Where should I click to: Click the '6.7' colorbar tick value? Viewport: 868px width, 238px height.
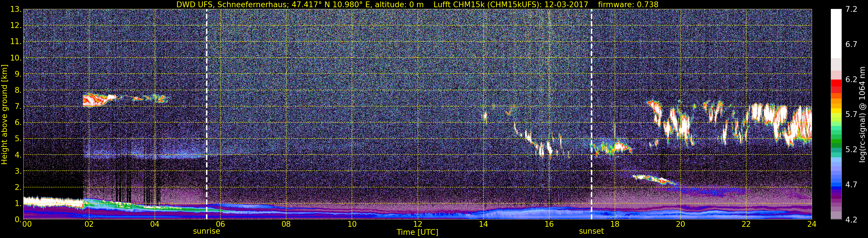point(852,44)
